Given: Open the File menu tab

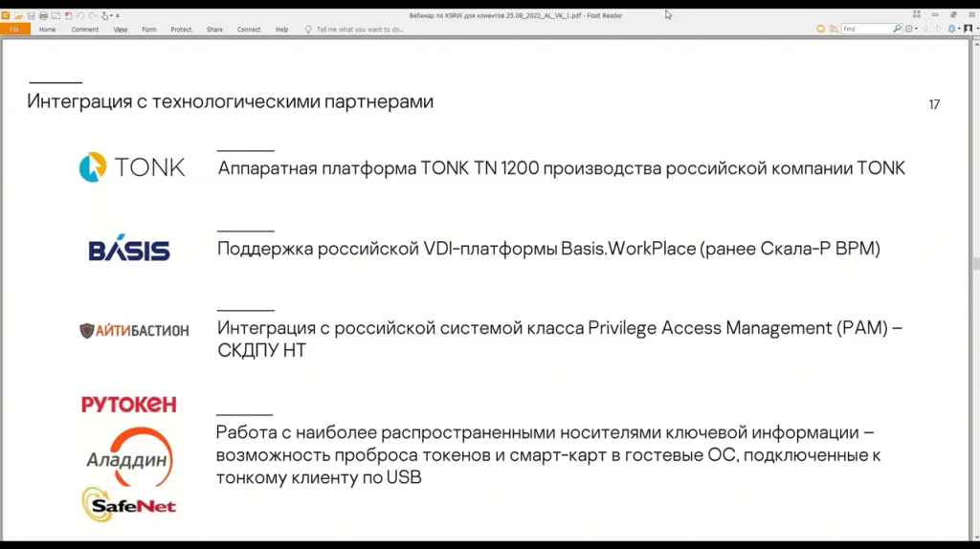Looking at the screenshot, I should point(14,30).
